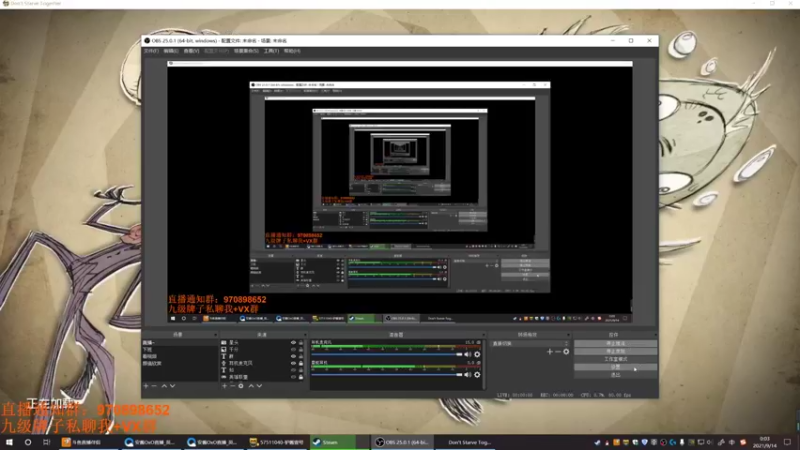Viewport: 800px width, 450px height.
Task: Open the scene transition type dropdown
Action: 530,343
